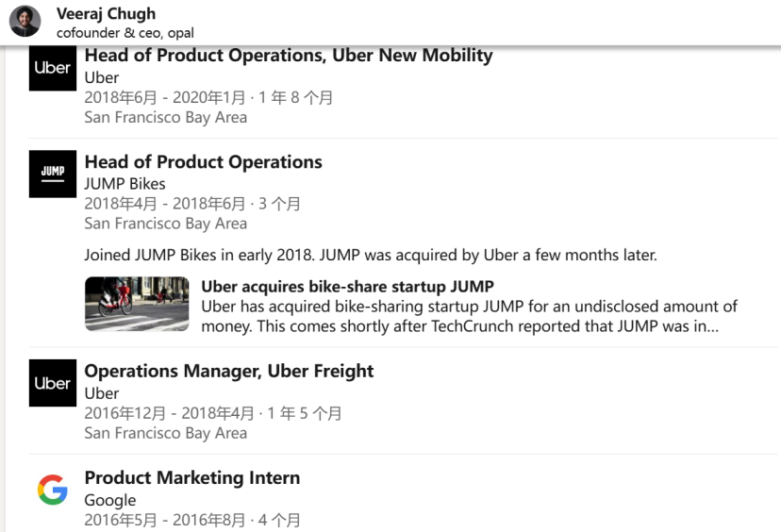This screenshot has height=532, width=781.
Task: Click the JUMP Bikes company logo
Action: [x=52, y=174]
